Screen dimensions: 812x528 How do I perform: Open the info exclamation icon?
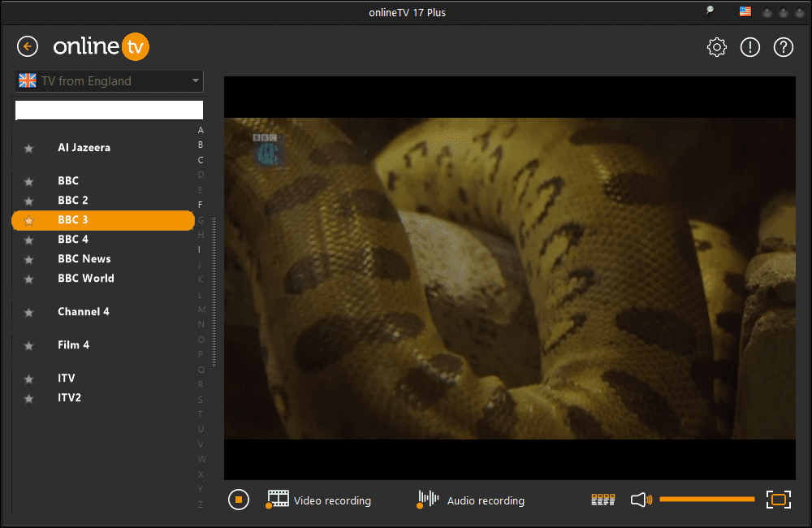[749, 47]
